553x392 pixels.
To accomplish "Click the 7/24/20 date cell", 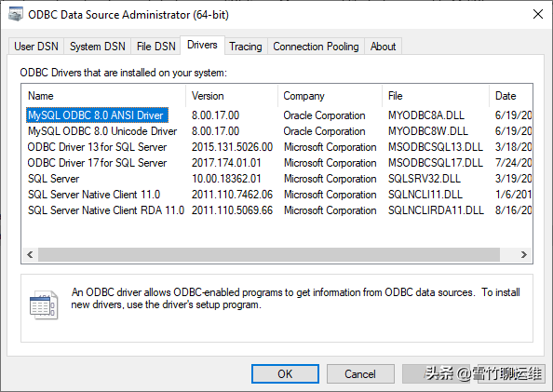I will pos(514,163).
